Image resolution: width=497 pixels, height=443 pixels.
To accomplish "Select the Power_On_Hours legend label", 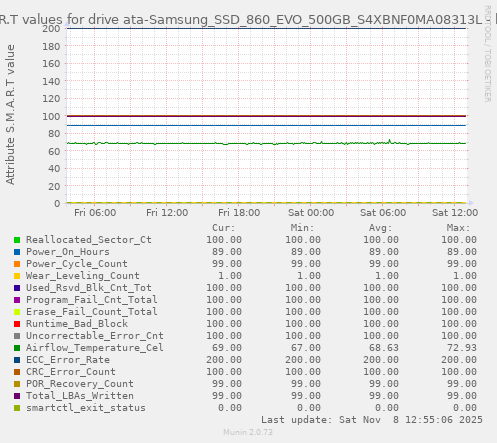I will click(x=68, y=252).
